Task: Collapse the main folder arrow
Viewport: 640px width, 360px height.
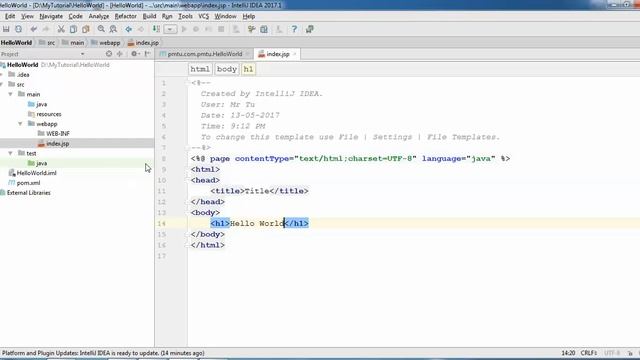Action: point(11,94)
